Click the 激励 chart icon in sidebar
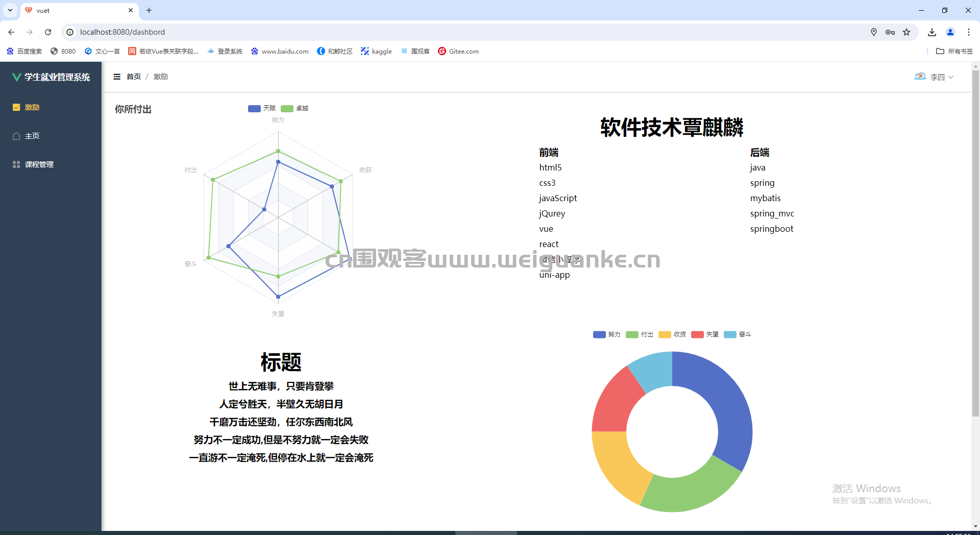This screenshot has height=535, width=980. (16, 107)
